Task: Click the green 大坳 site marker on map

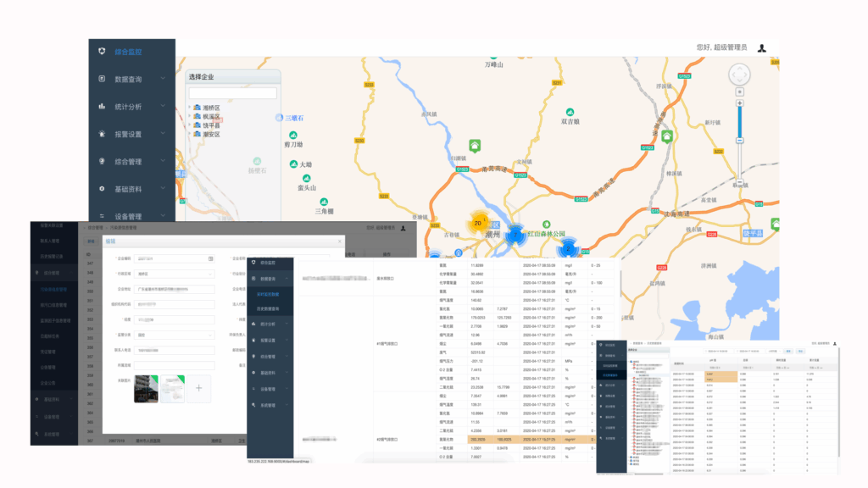Action: [293, 164]
